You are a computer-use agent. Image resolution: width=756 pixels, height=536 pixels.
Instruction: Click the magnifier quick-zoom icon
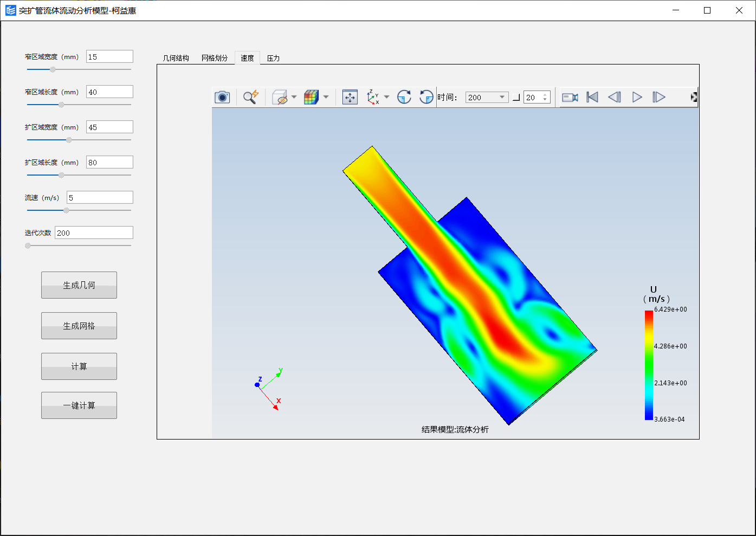[250, 97]
